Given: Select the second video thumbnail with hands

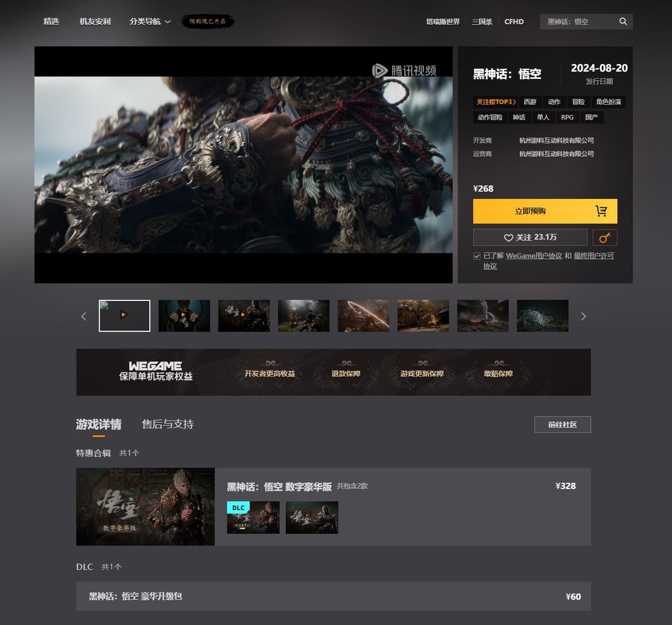Looking at the screenshot, I should tap(184, 316).
